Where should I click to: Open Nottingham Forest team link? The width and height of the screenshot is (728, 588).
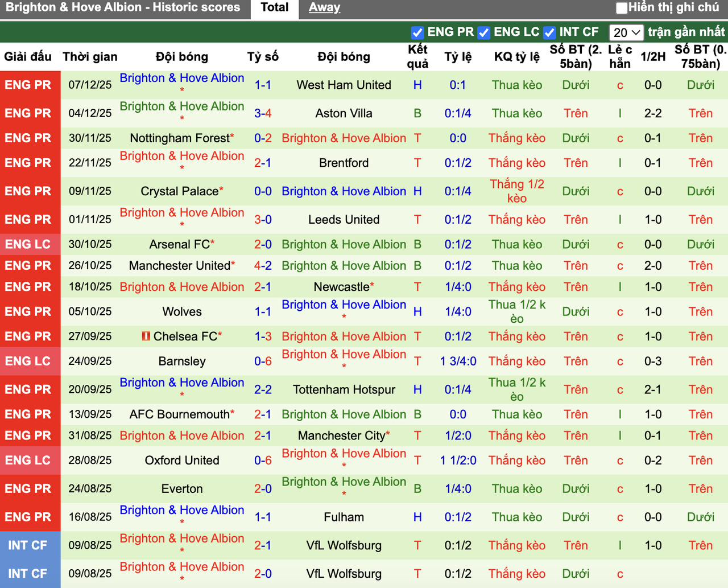180,138
